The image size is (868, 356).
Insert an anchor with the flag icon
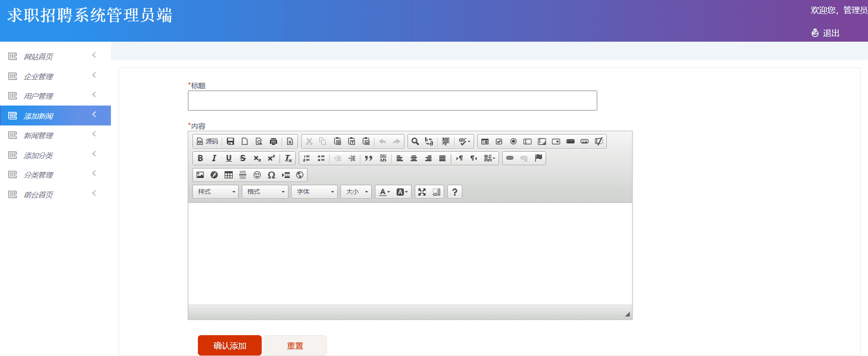coord(538,158)
